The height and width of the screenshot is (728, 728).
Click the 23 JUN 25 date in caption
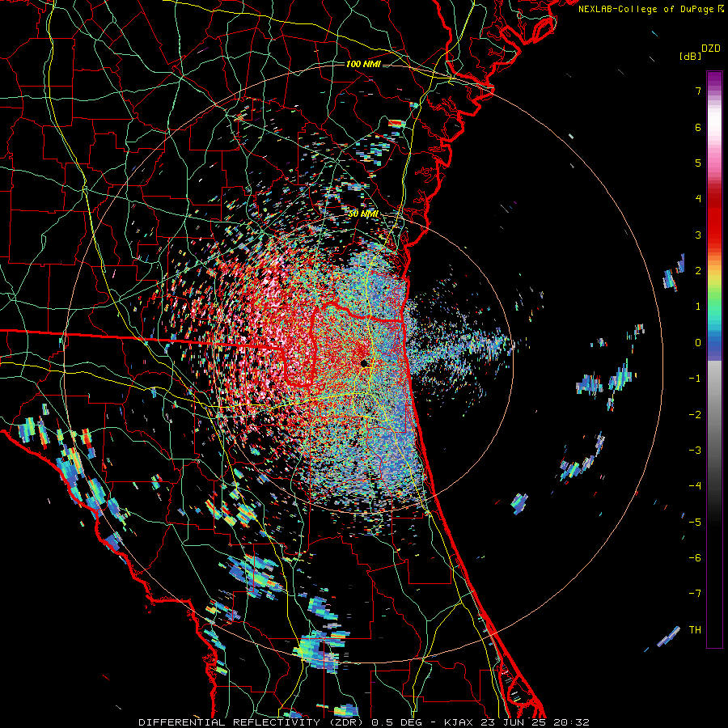coord(513,722)
